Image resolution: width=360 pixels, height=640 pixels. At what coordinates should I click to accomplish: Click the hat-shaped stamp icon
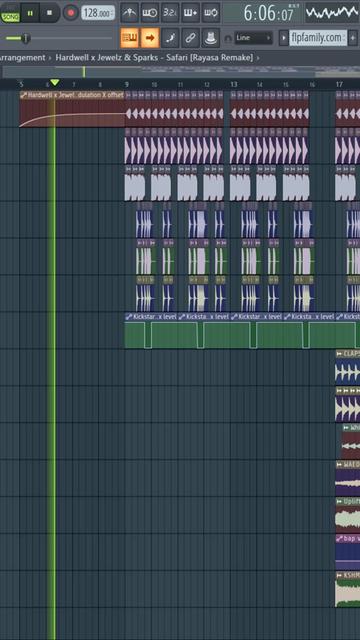pyautogui.click(x=211, y=38)
